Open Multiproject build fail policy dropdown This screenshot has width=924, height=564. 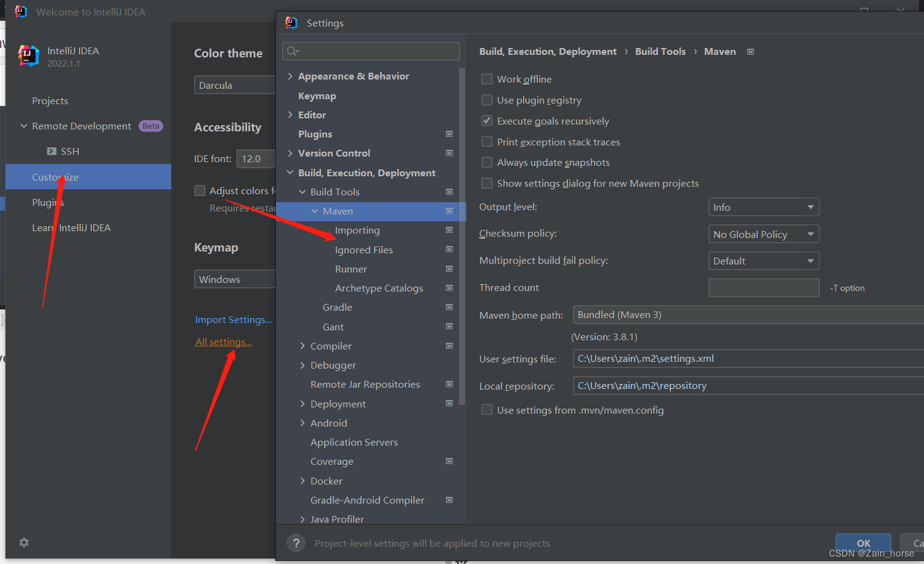(764, 261)
